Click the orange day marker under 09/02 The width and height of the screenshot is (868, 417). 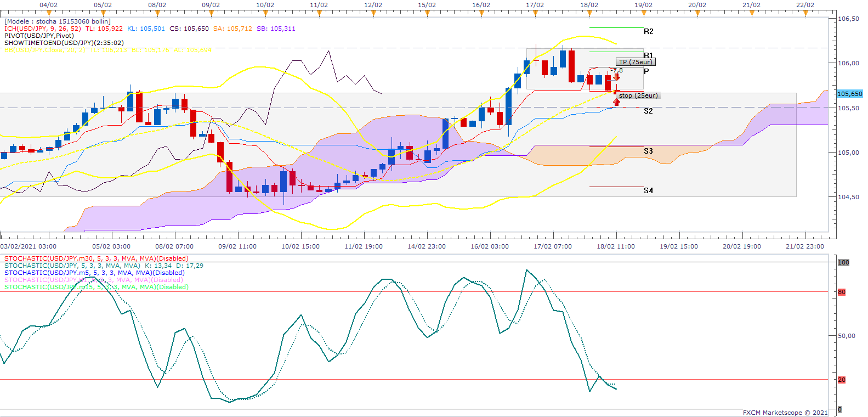tap(211, 13)
